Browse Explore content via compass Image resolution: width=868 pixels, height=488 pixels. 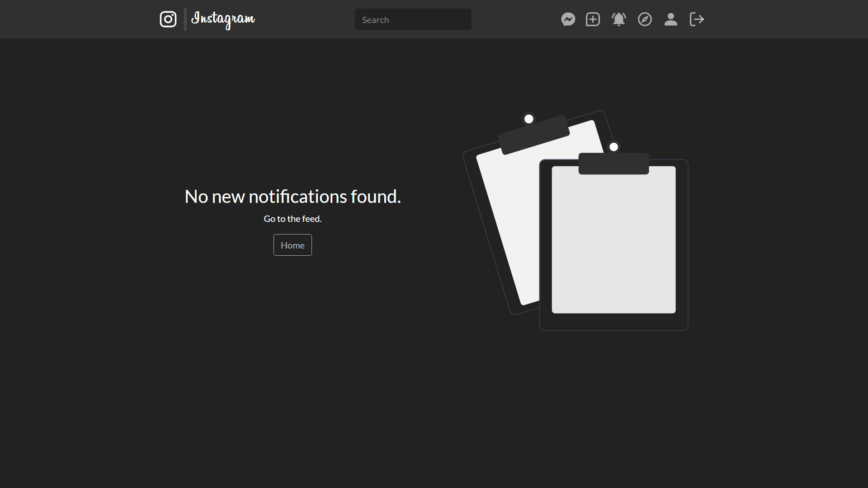pyautogui.click(x=645, y=19)
